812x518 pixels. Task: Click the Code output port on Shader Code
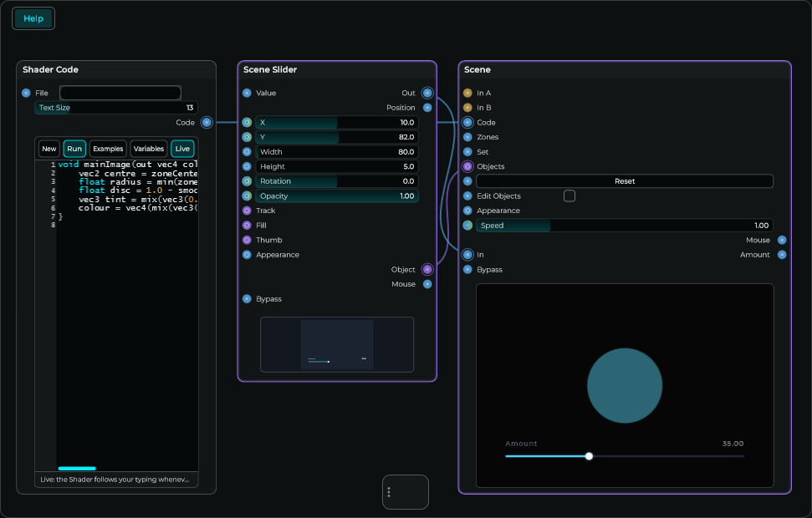pos(207,123)
